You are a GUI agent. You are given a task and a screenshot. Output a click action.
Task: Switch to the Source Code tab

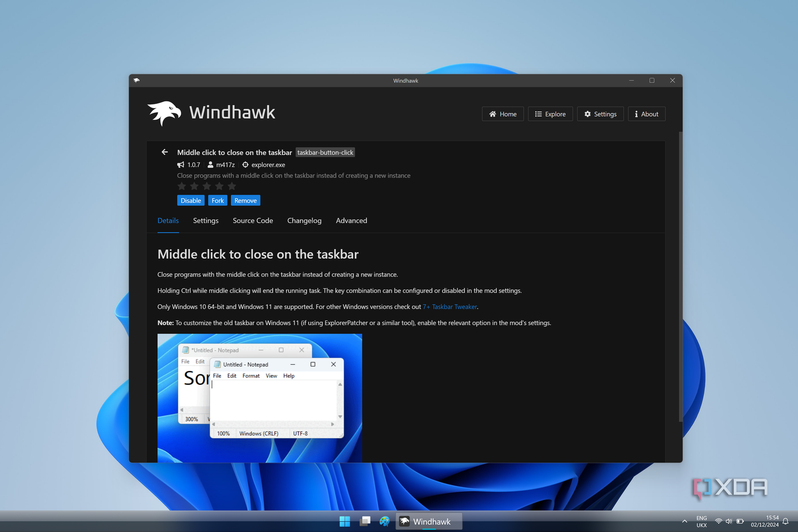(x=252, y=221)
